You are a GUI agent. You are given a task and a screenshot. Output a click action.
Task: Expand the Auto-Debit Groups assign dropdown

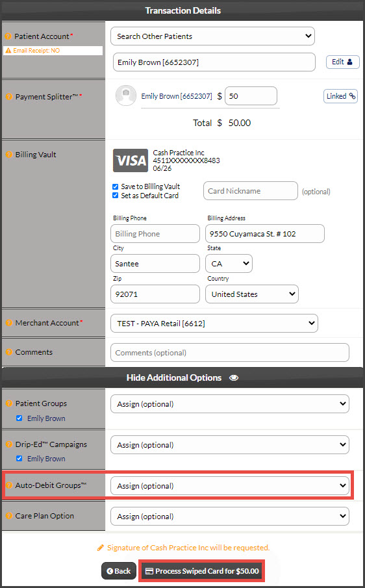click(x=230, y=485)
